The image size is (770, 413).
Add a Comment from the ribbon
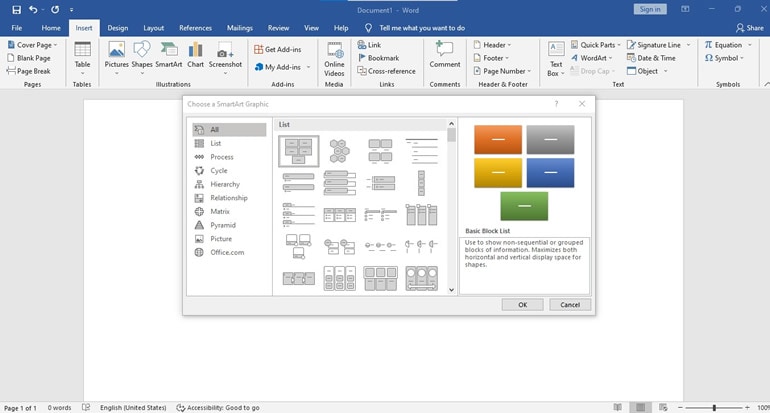click(x=444, y=55)
